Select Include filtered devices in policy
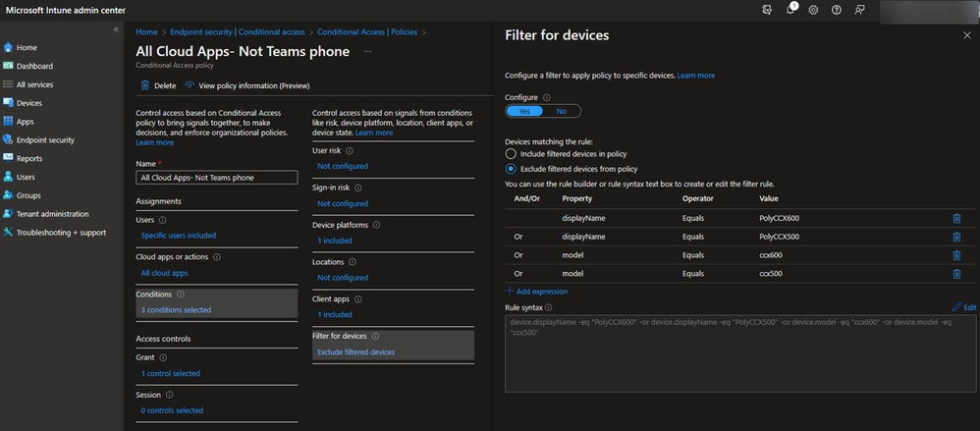This screenshot has height=431, width=980. (510, 154)
